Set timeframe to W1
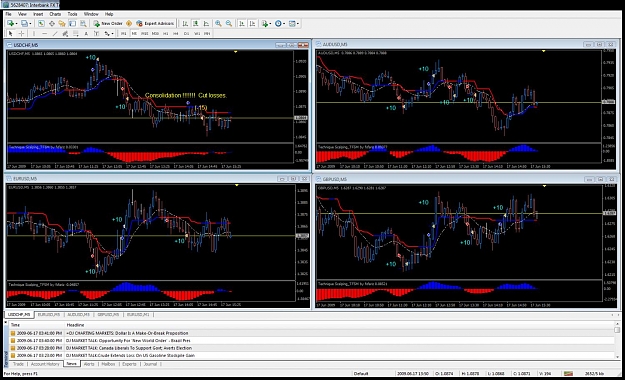The image size is (625, 380). [197, 33]
